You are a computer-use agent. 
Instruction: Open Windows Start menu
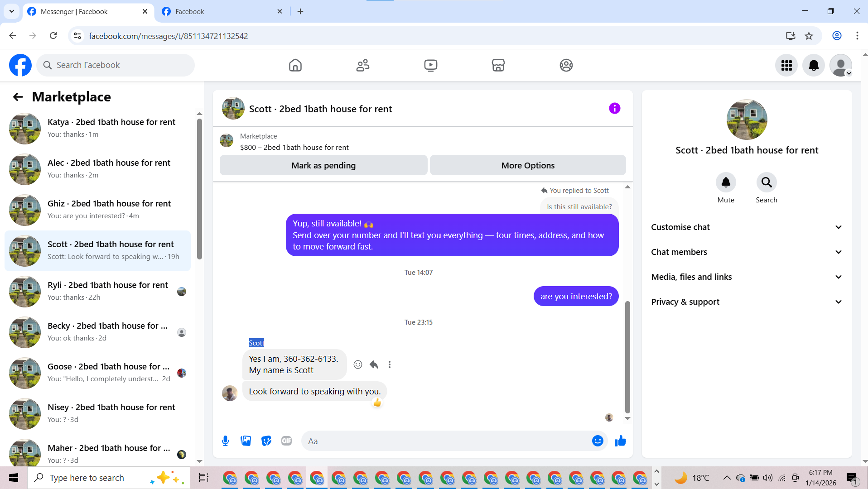click(x=14, y=478)
